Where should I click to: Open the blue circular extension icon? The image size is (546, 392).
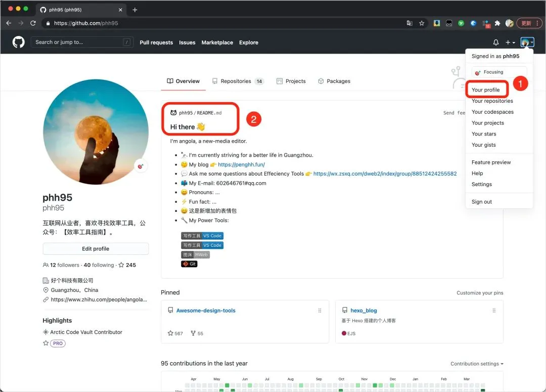coord(473,23)
